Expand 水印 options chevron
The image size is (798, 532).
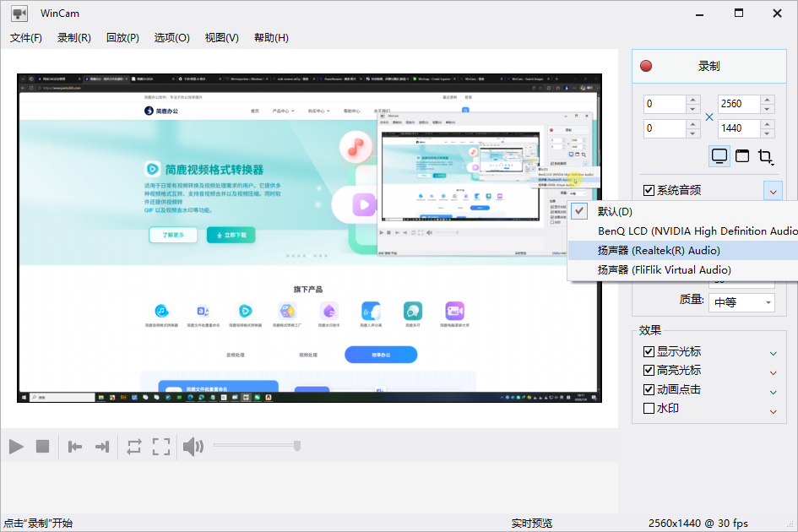pyautogui.click(x=773, y=411)
